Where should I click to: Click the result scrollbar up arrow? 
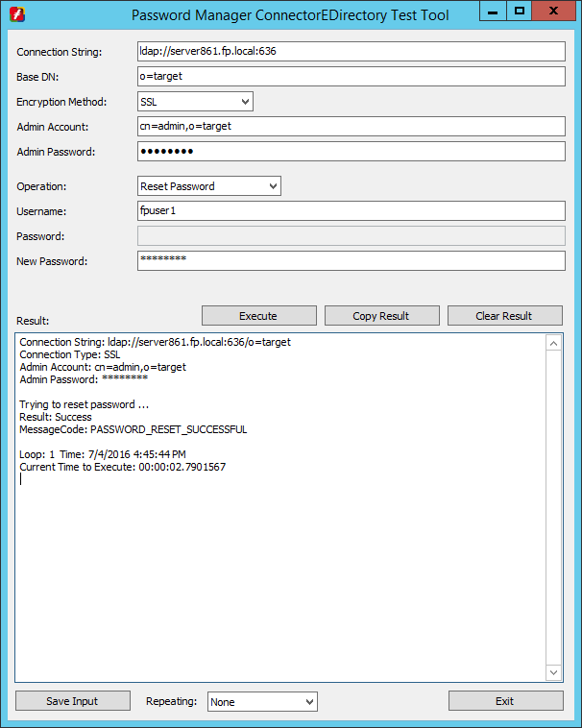554,343
